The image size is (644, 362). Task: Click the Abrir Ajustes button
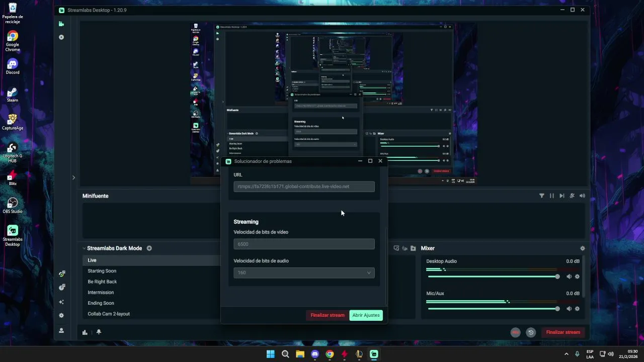coord(366,315)
